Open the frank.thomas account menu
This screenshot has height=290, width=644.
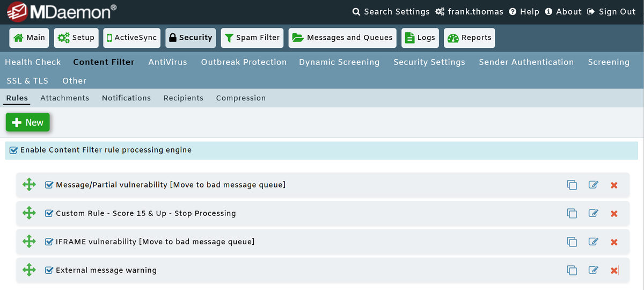click(x=470, y=12)
